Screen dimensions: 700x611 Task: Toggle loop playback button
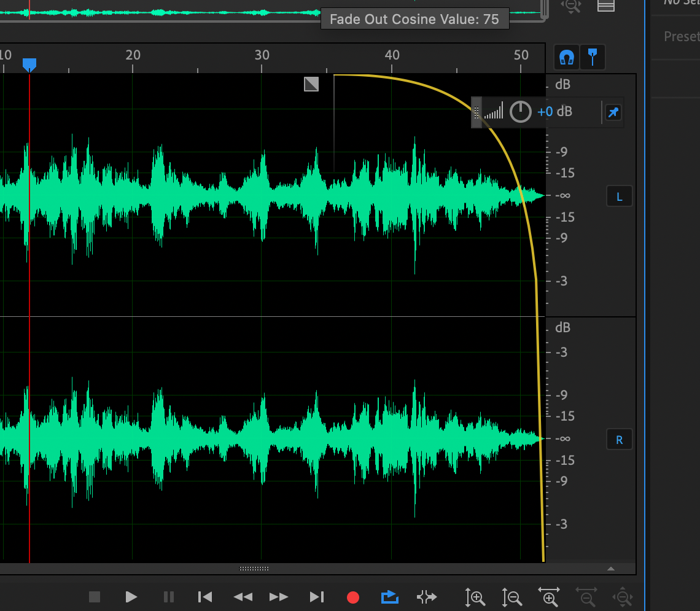point(390,597)
